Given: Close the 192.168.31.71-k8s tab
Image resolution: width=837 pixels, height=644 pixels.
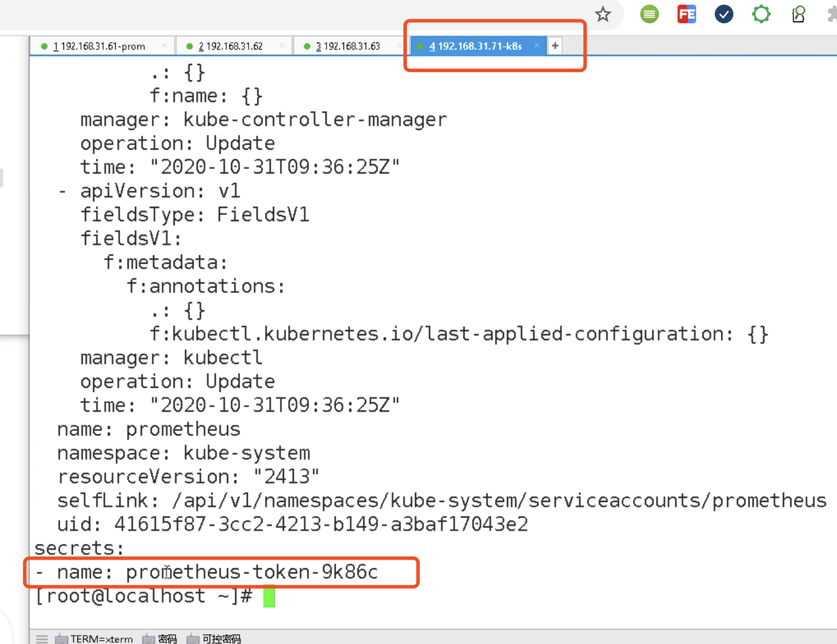Looking at the screenshot, I should pos(537,45).
